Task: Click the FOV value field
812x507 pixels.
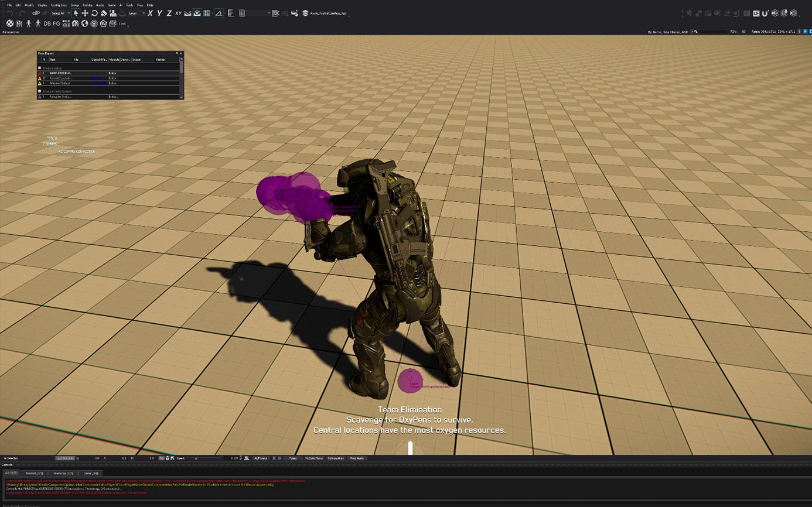Action: [743, 32]
